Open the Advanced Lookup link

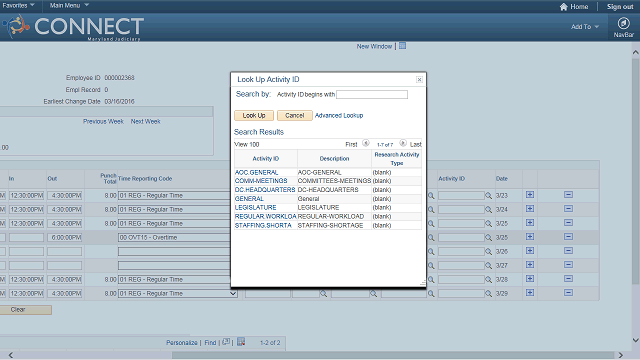[339, 116]
